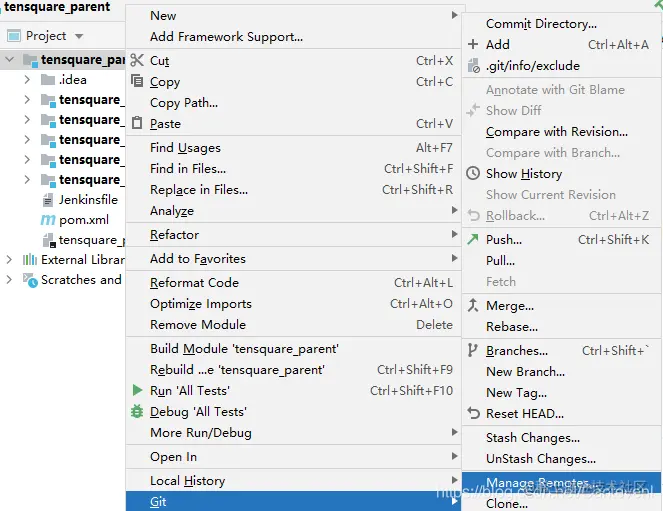Click the Copy icon in context menu
The height and width of the screenshot is (511, 663).
coord(137,80)
